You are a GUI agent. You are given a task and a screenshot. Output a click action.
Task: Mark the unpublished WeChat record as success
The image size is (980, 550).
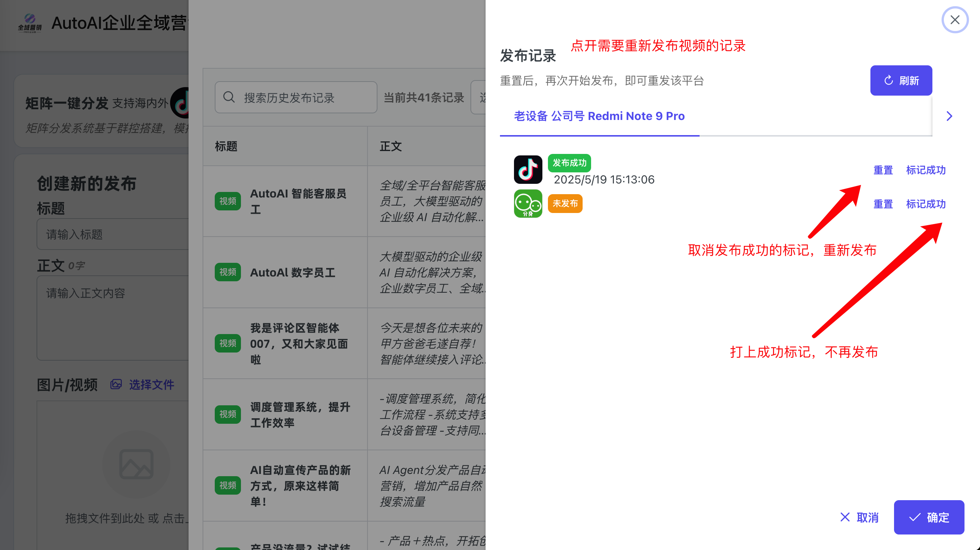[926, 204]
